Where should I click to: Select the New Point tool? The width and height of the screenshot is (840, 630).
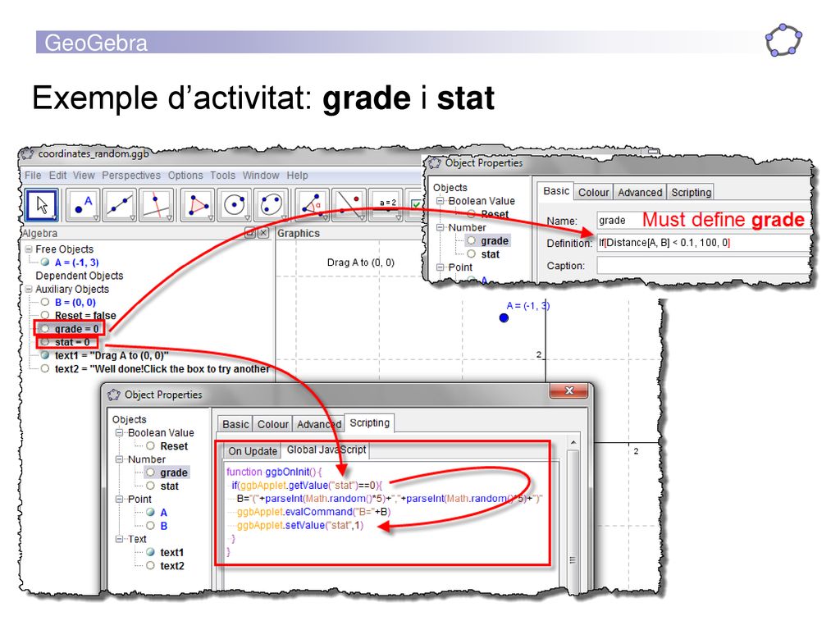[84, 204]
